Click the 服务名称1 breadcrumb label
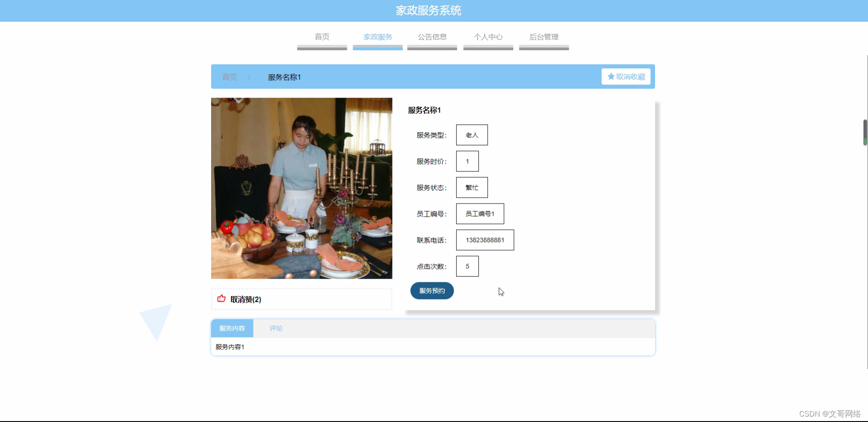The height and width of the screenshot is (422, 868). coord(283,77)
